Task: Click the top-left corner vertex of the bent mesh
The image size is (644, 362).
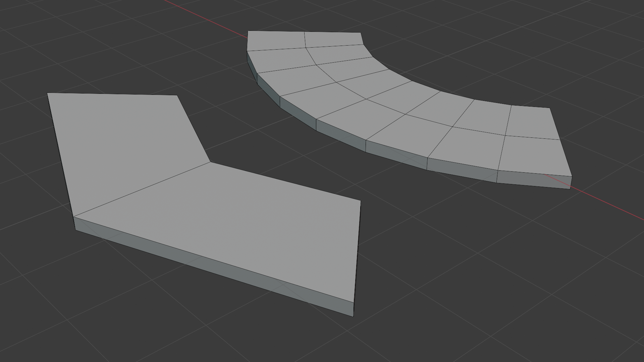Action: [x=47, y=93]
